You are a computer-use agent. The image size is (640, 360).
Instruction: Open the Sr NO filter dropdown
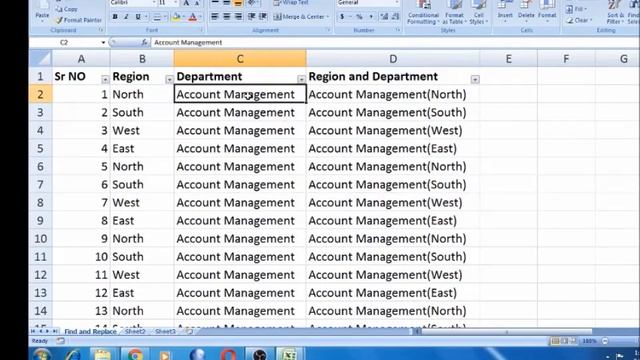click(x=105, y=79)
